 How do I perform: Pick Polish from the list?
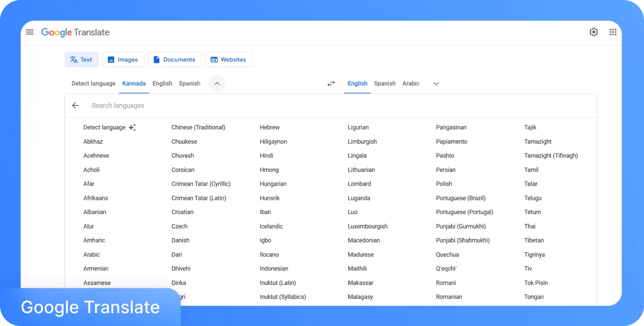(x=444, y=184)
